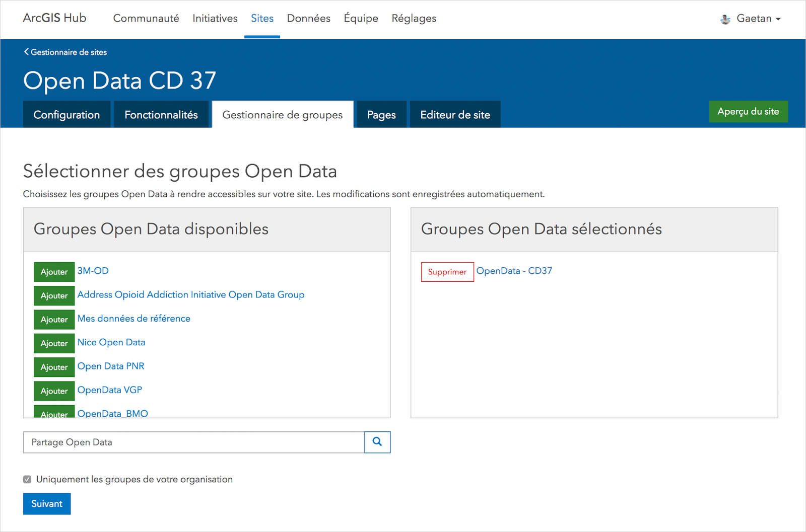Image resolution: width=806 pixels, height=532 pixels.
Task: Select the Gestionnaire de groupes tab
Action: pos(283,114)
